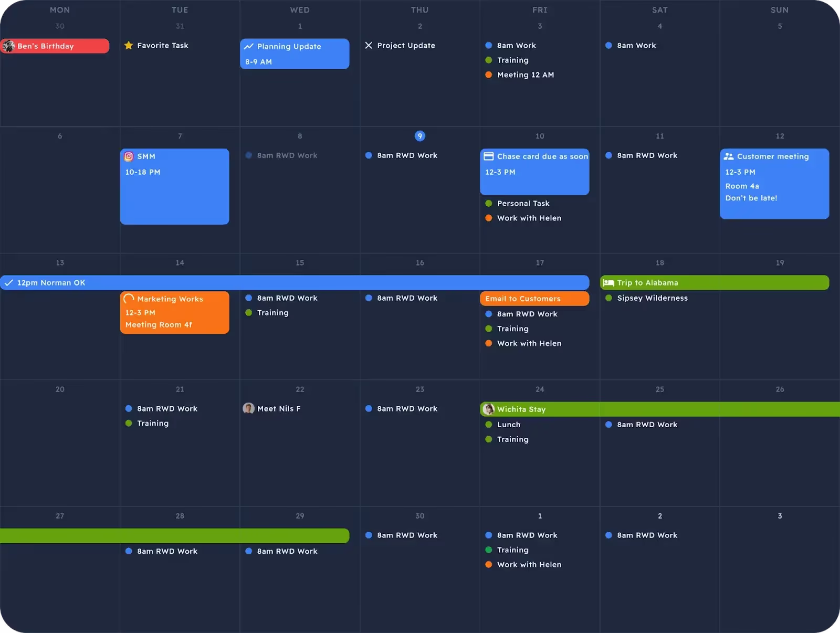The height and width of the screenshot is (633, 840).
Task: Click the avatar icon on Ben's Birthday event
Action: click(x=8, y=46)
